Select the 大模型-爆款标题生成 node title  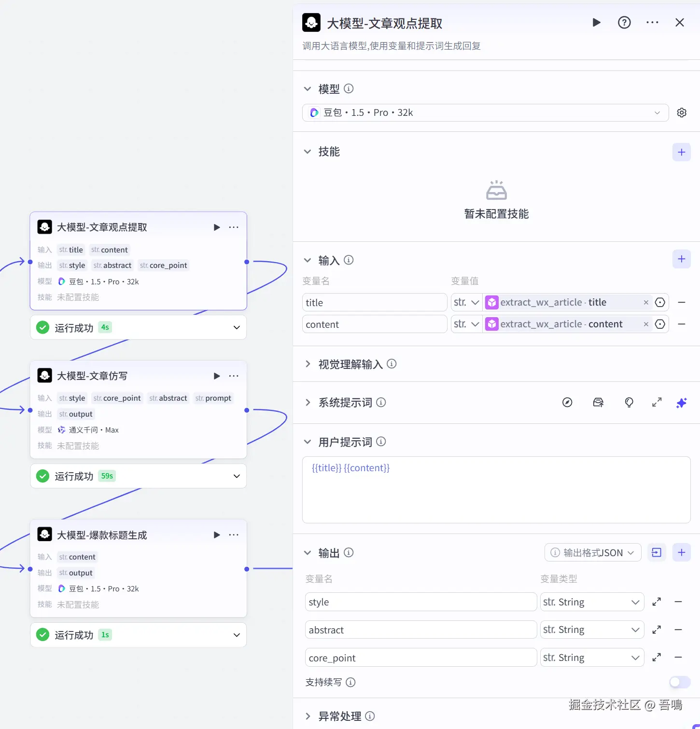point(102,535)
